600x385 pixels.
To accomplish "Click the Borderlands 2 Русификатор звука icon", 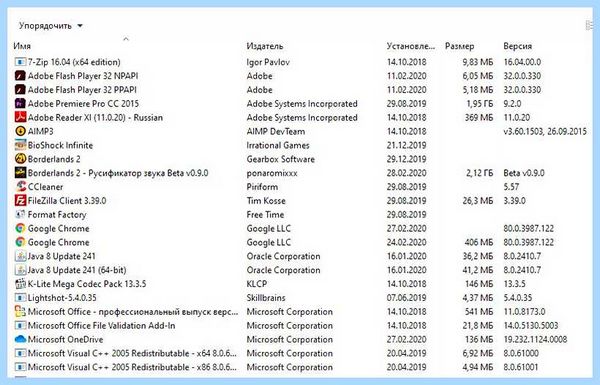I will click(x=20, y=173).
